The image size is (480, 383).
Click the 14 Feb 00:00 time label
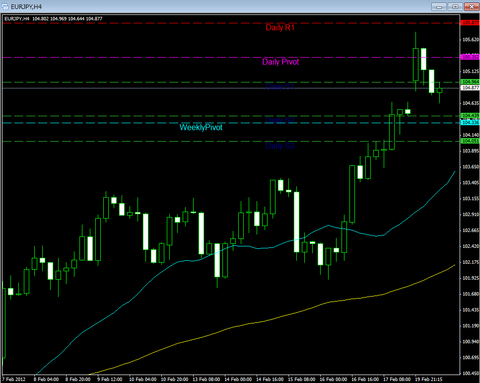point(238,379)
